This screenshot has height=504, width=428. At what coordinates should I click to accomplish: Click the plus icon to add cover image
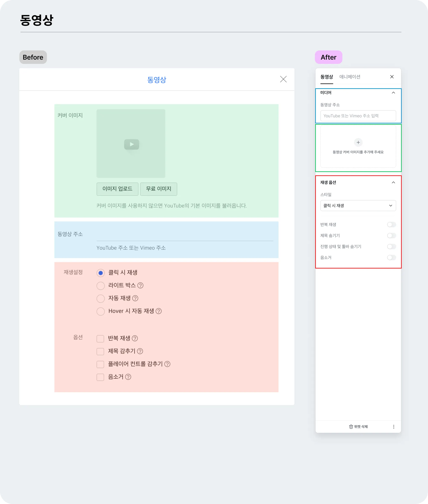point(358,142)
